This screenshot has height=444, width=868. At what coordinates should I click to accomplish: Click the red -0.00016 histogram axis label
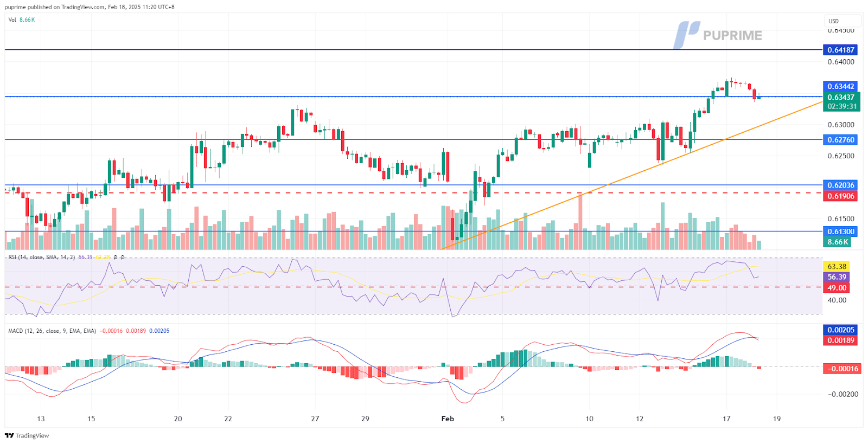coord(842,369)
